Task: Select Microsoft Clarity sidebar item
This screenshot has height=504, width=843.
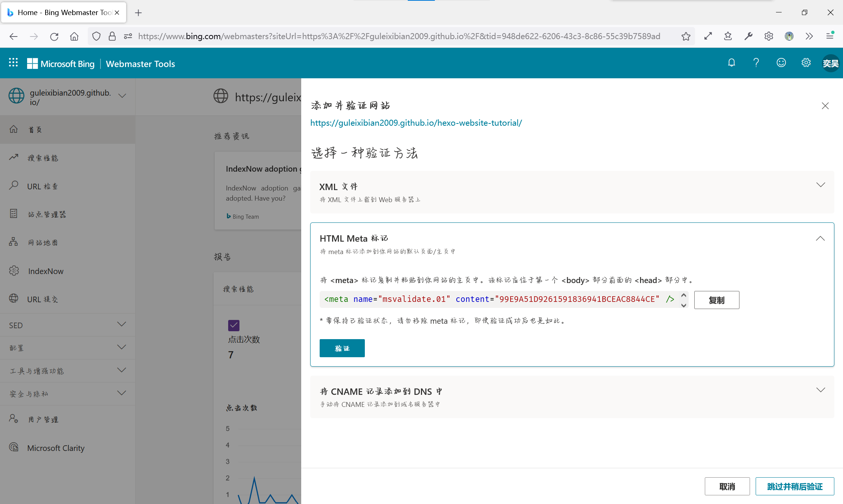Action: tap(56, 448)
